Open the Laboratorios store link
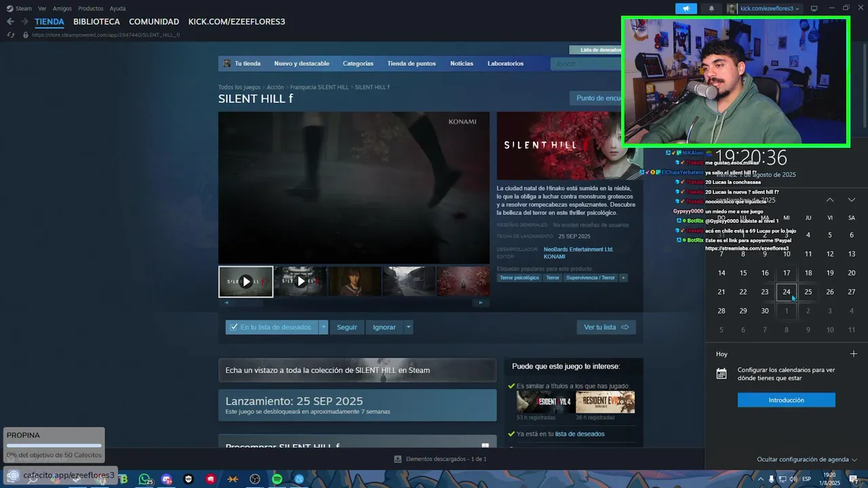This screenshot has width=868, height=488. tap(505, 64)
